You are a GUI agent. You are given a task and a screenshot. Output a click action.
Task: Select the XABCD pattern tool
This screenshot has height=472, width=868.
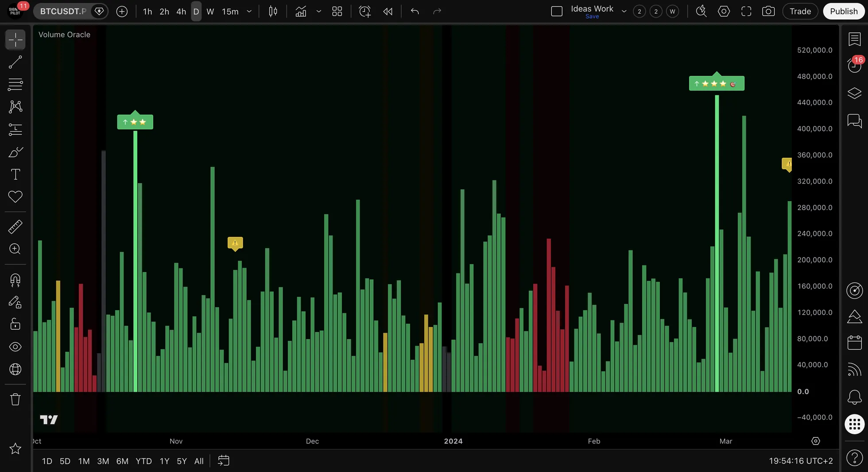click(x=15, y=107)
